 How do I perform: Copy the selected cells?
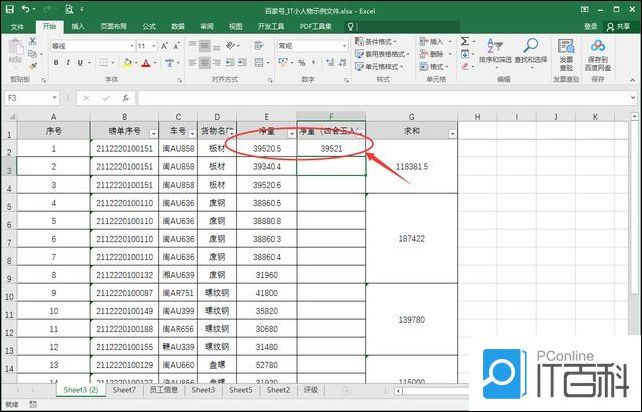(x=32, y=54)
